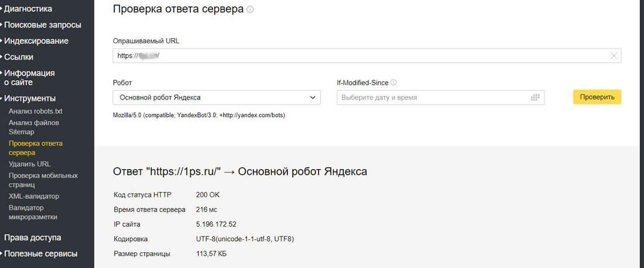Go to Проверка мобильных страниц

pos(43,180)
